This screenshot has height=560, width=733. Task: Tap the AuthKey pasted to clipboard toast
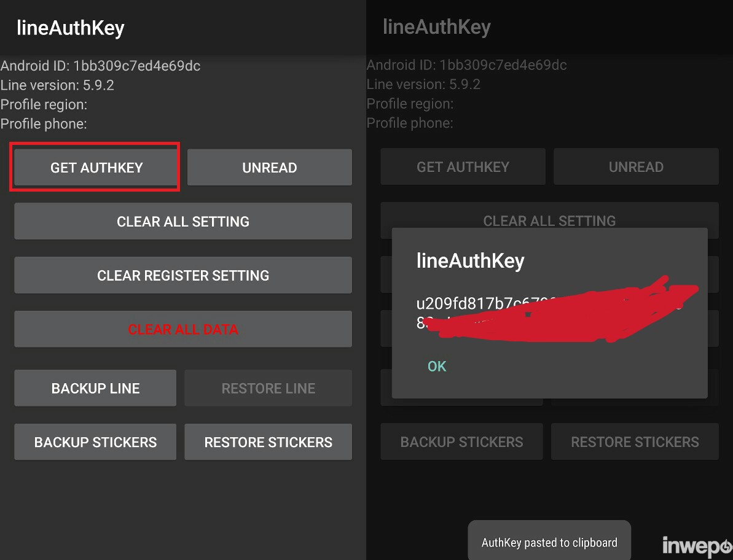[549, 542]
